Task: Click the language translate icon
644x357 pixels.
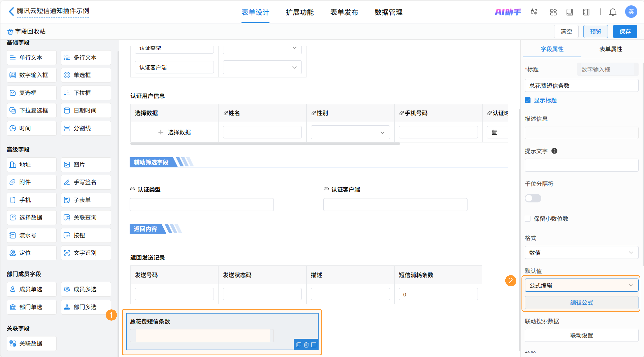Action: [534, 12]
